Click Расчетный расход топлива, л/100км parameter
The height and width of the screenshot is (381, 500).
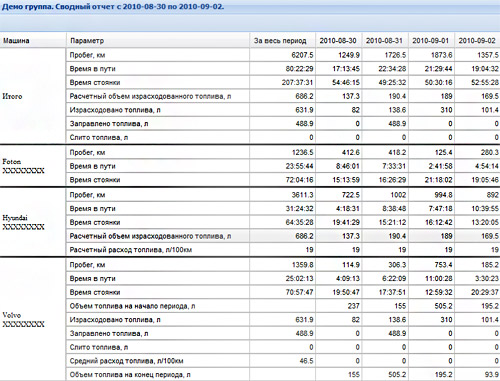click(x=131, y=250)
